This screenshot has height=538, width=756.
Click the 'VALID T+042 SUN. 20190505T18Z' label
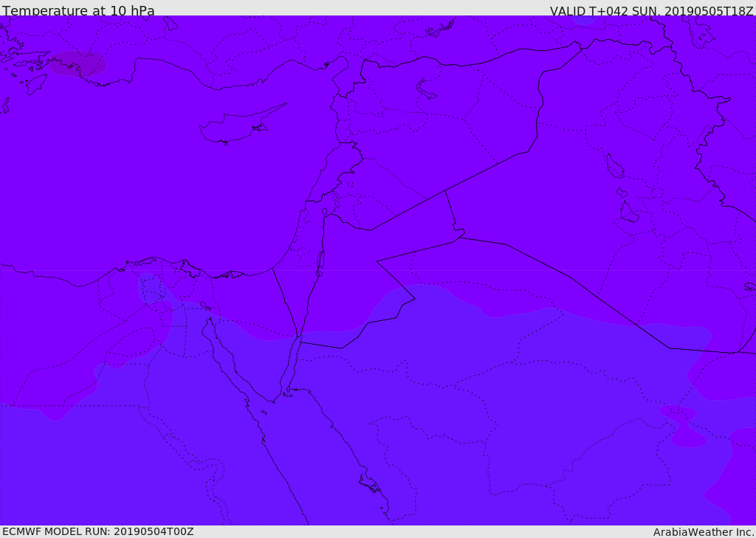(x=651, y=10)
